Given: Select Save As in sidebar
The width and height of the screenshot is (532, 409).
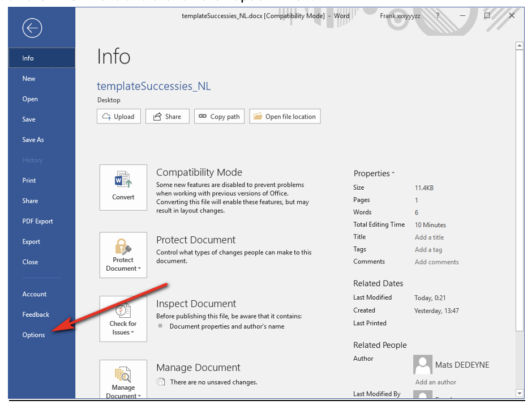Looking at the screenshot, I should tap(33, 140).
